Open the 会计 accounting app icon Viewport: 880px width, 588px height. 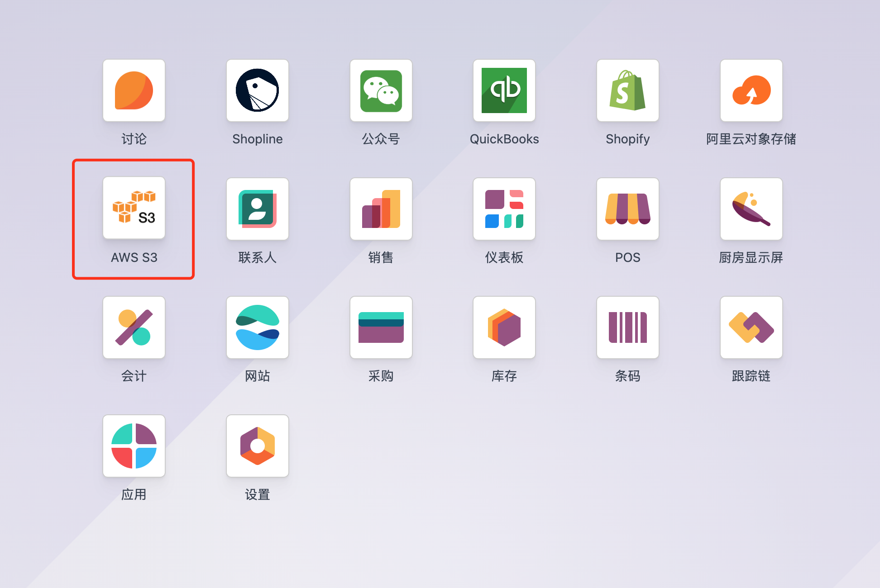tap(134, 327)
